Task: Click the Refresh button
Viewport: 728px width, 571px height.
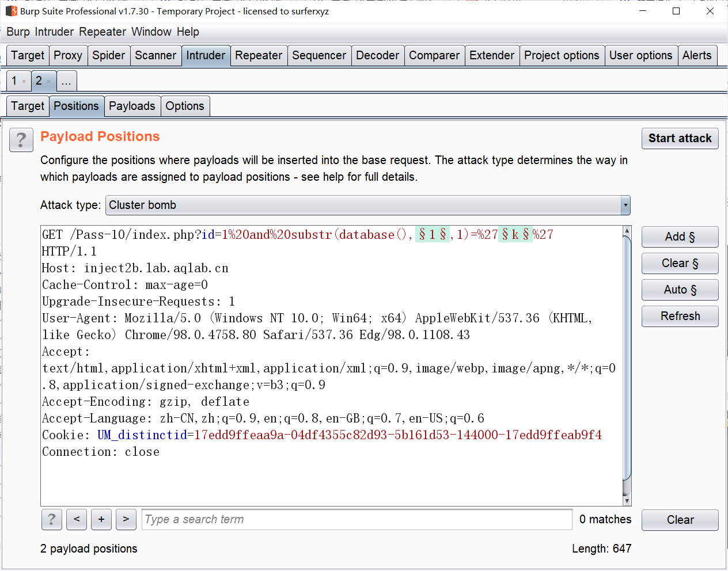Action: tap(680, 316)
